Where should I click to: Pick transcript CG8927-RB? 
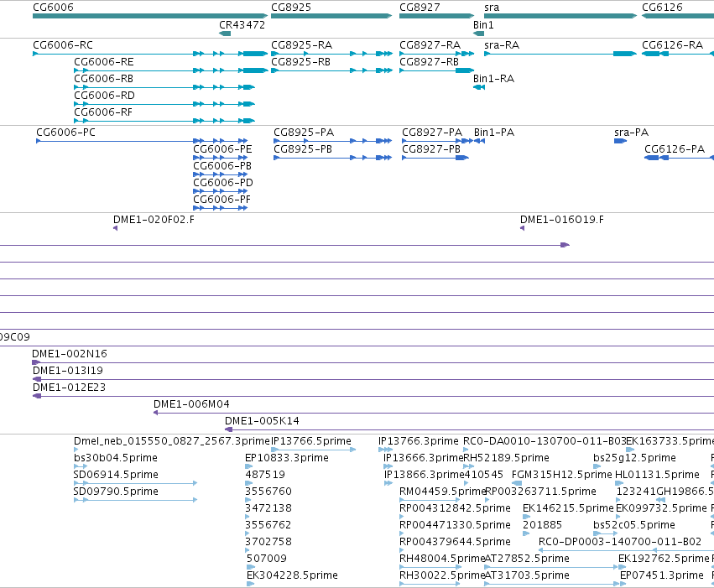coord(436,70)
